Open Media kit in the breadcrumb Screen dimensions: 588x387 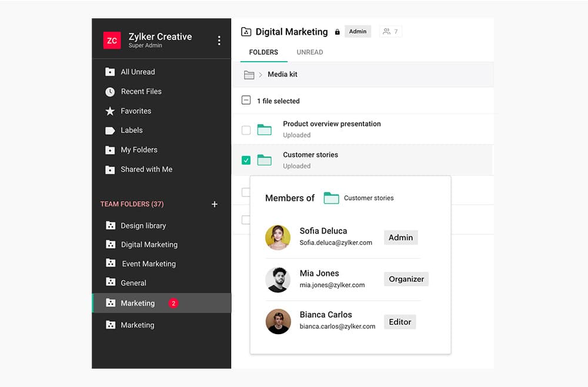[x=282, y=75]
